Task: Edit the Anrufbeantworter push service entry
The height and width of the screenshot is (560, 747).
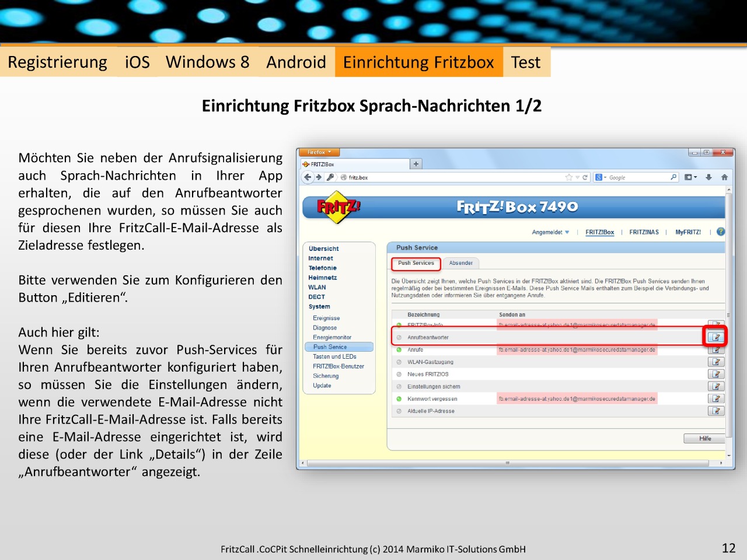Action: [715, 337]
